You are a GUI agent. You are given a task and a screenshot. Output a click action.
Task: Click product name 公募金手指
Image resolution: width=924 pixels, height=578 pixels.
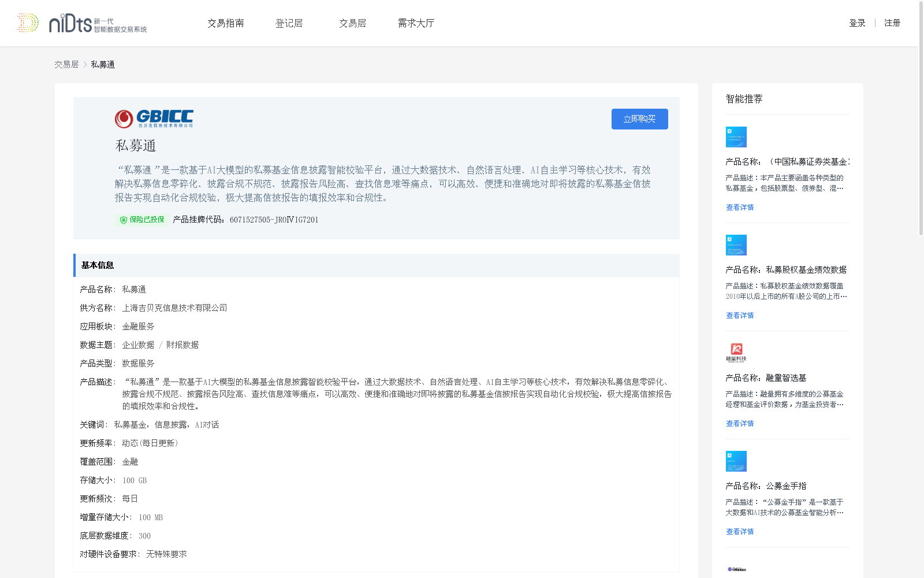click(x=766, y=486)
